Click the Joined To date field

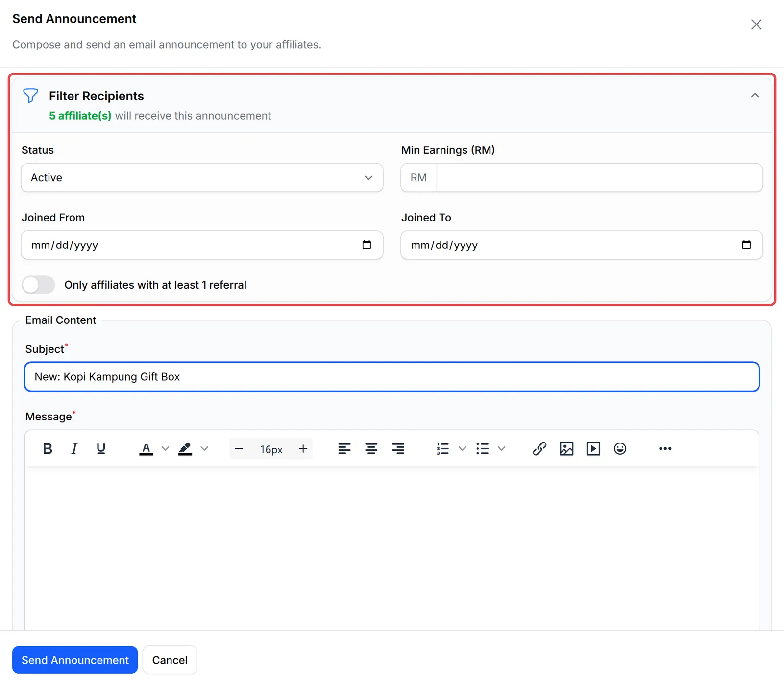point(582,245)
